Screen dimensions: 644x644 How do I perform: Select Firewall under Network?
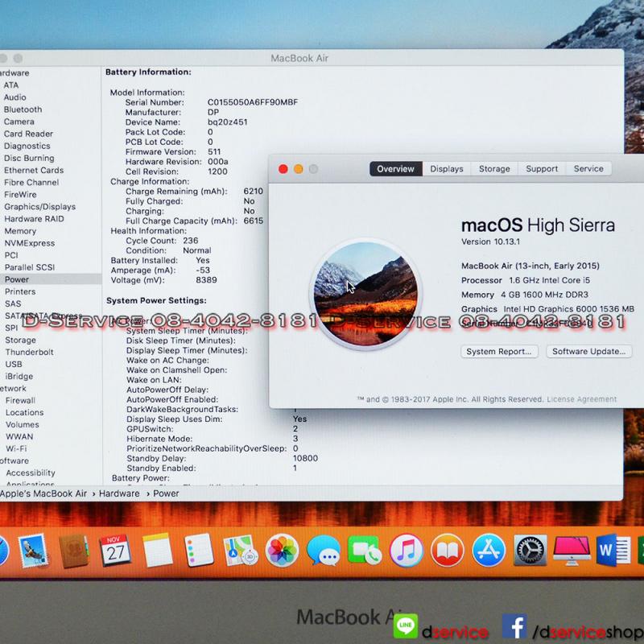21,400
